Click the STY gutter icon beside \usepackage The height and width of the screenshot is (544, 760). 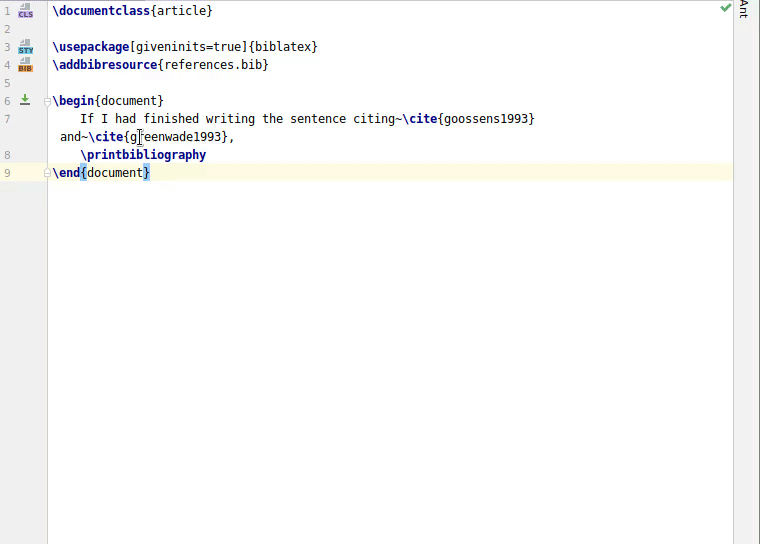(26, 47)
